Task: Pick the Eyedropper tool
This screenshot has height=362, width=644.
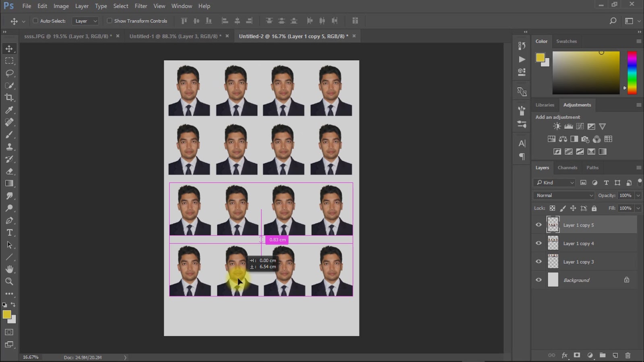Action: [9, 110]
